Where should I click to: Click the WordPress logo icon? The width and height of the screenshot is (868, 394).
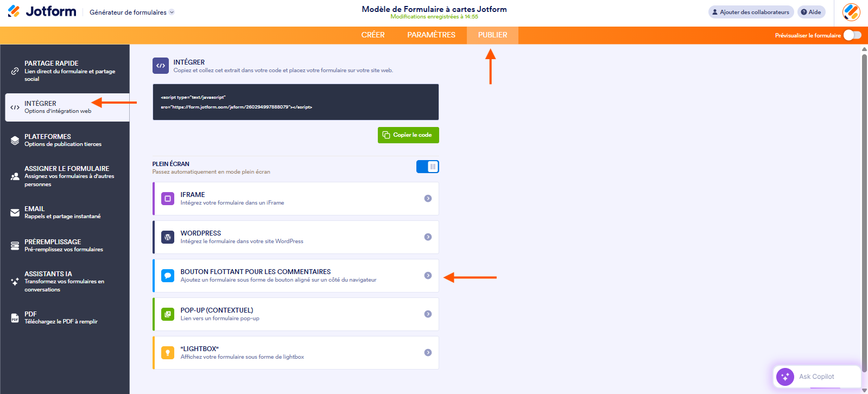tap(168, 237)
